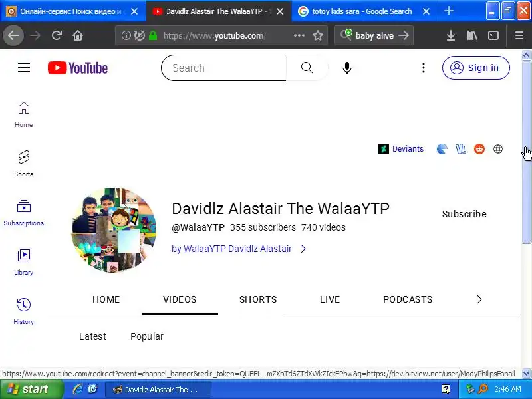Go back with the browser back arrow
The height and width of the screenshot is (399, 532).
coord(13,35)
